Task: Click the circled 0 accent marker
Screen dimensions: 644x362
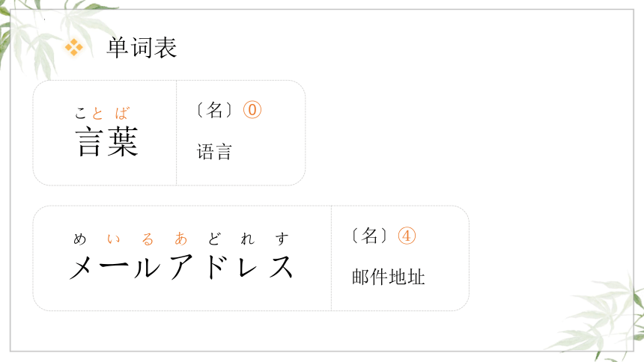Action: click(252, 110)
